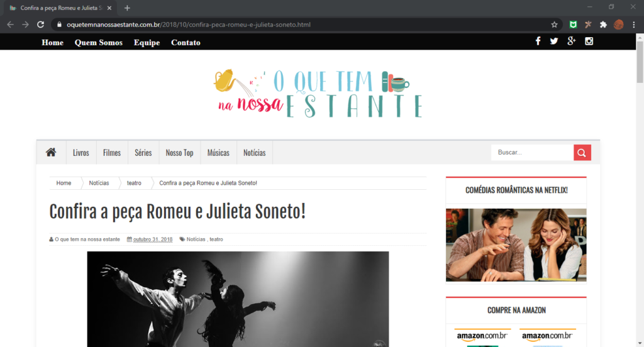Close the Romeu e Julieta tab

pyautogui.click(x=109, y=8)
